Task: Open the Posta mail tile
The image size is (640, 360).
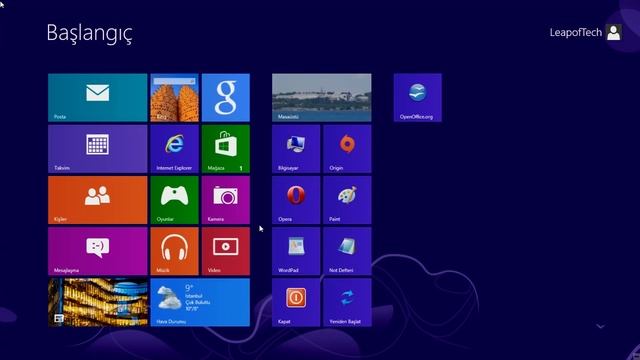Action: click(98, 98)
